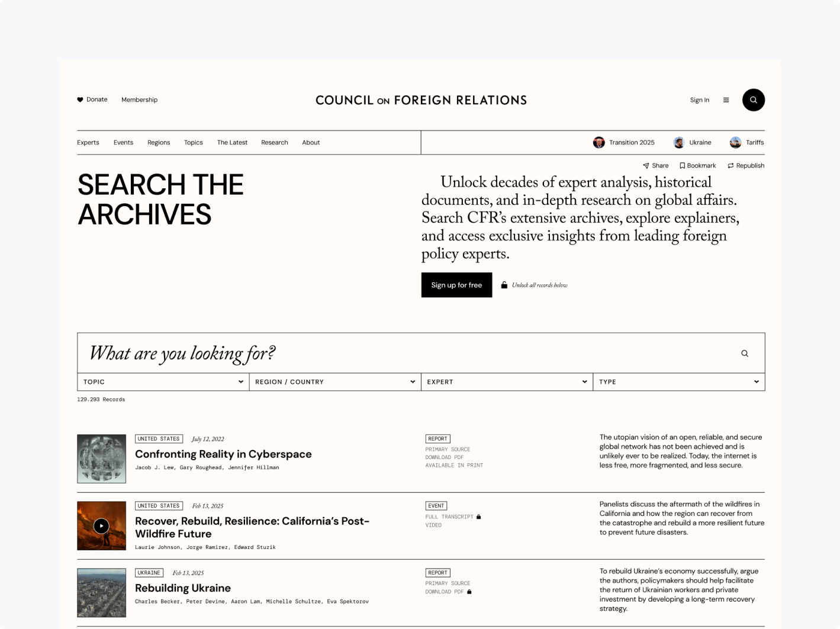Click the magnifier icon in search box
This screenshot has height=629, width=840.
pos(745,353)
